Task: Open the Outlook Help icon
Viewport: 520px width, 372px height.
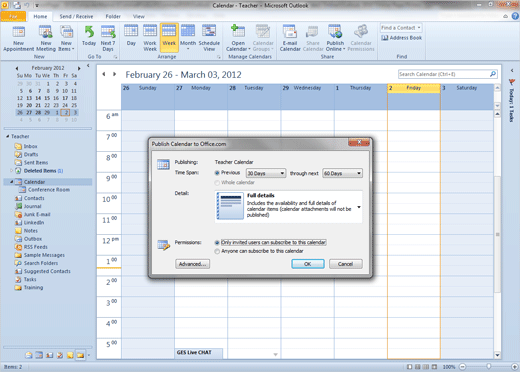Action: pyautogui.click(x=515, y=16)
